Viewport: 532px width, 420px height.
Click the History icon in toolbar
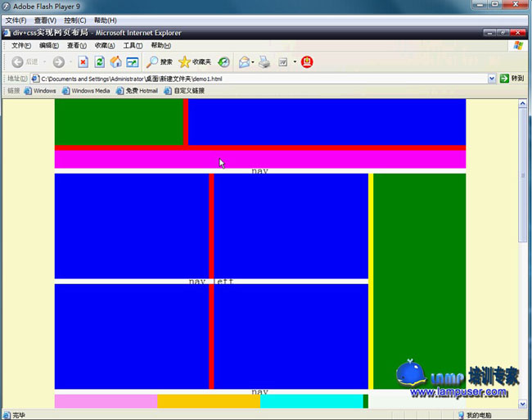pos(223,62)
